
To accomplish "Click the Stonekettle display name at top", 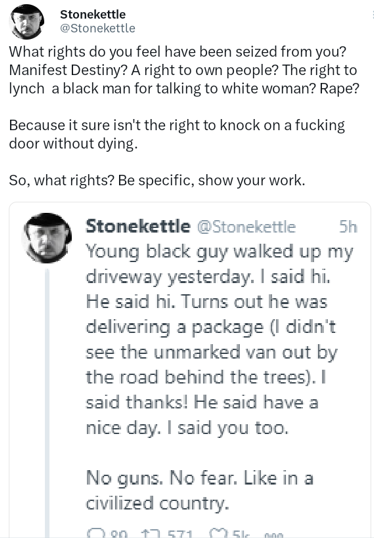I will pos(93,14).
